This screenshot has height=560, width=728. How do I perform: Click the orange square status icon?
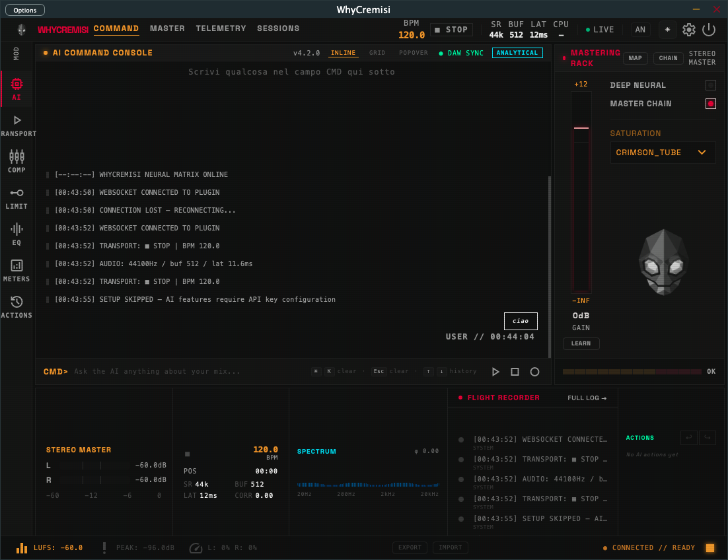click(710, 548)
